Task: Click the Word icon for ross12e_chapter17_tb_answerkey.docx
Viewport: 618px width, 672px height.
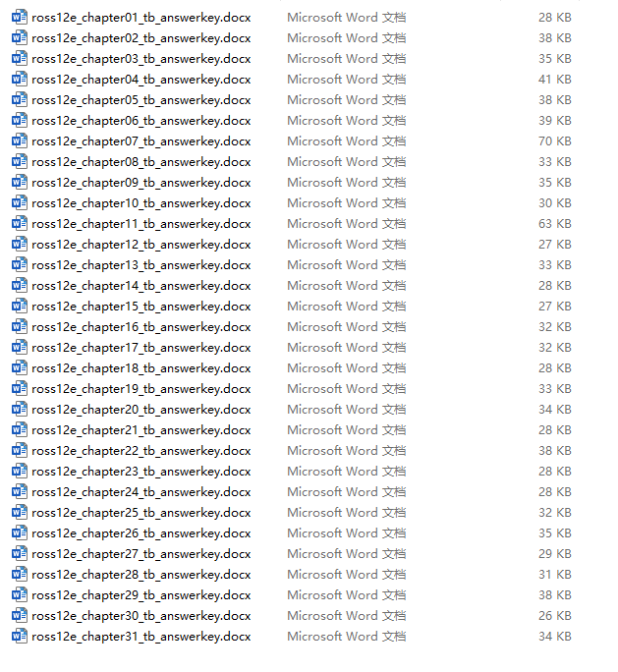Action: click(20, 348)
